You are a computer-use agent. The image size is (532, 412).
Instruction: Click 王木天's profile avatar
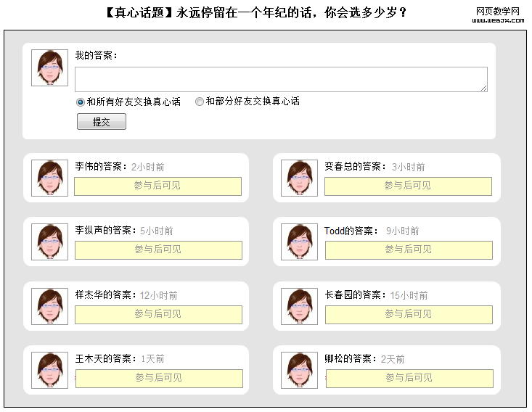click(49, 371)
